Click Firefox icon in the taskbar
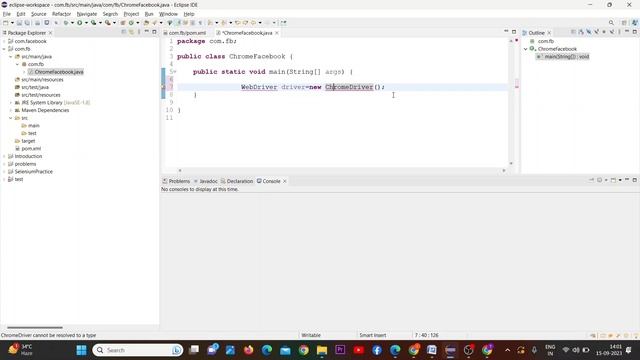The width and height of the screenshot is (640, 360). pos(248,350)
